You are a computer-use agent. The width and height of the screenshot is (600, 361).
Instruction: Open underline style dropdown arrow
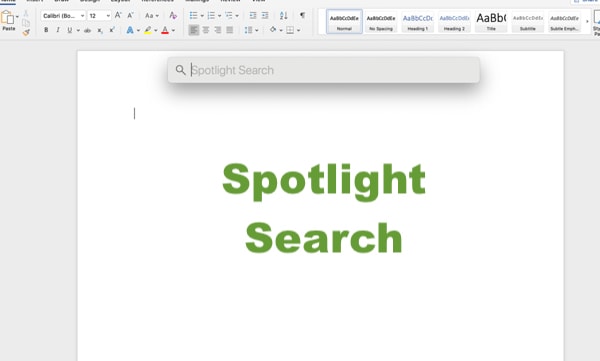click(78, 30)
